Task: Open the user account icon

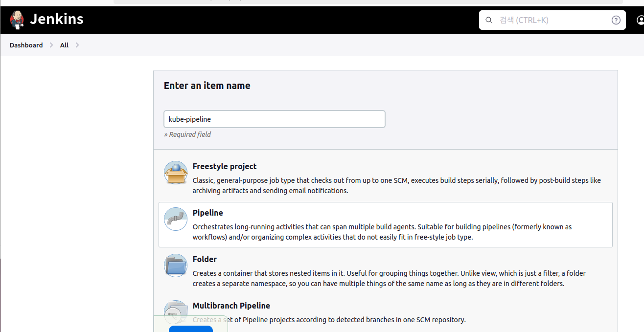Action: 640,20
